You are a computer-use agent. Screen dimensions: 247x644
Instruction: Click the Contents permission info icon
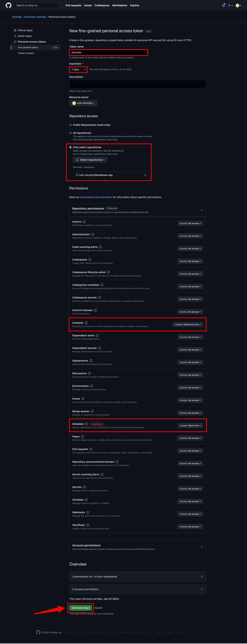86,323
